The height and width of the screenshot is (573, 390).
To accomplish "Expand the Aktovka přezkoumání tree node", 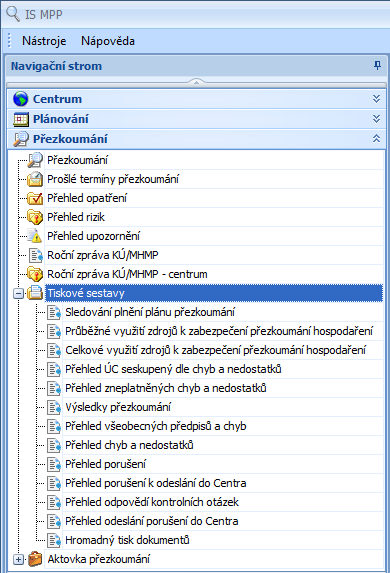I will (x=18, y=559).
